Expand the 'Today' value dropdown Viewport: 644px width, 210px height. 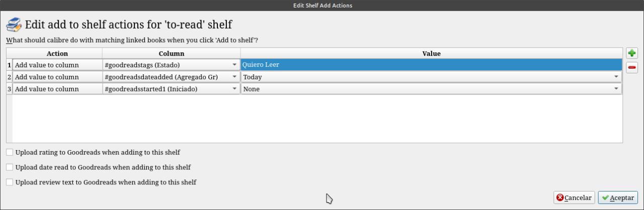[616, 77]
